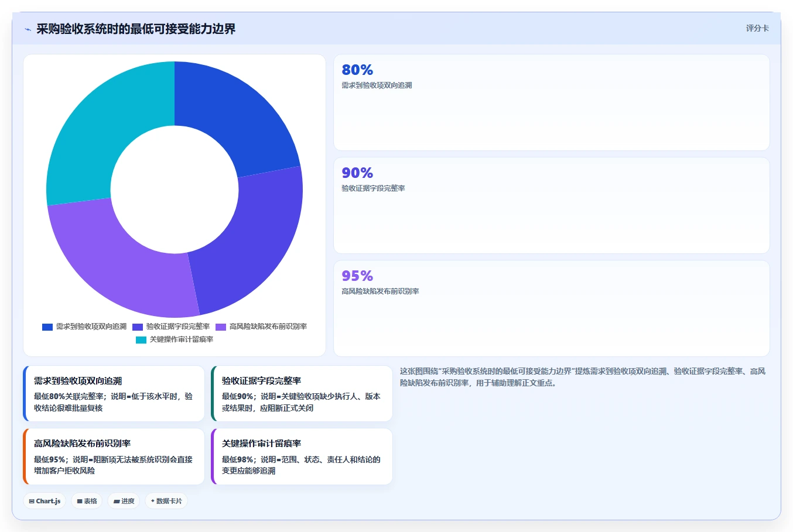793x532 pixels.
Task: Click the 95% value text
Action: point(357,276)
